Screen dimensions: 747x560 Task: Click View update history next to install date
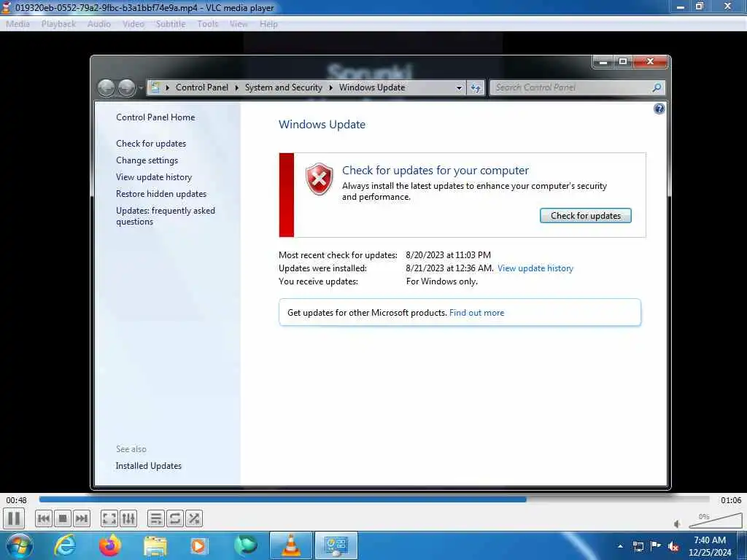535,268
